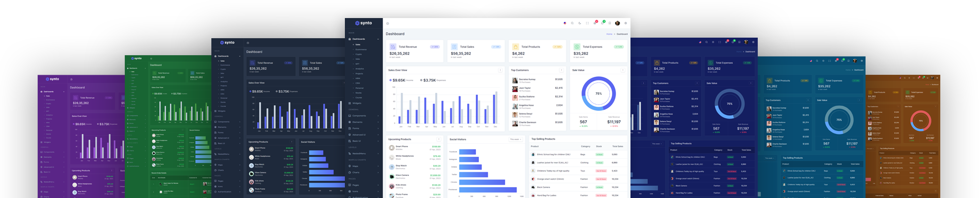The image size is (980, 198).
Task: Click the Orange smart watch row in the white dashboard
Action: point(578,179)
